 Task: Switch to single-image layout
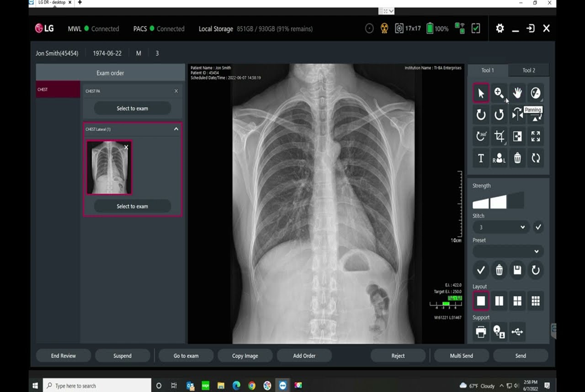point(481,301)
